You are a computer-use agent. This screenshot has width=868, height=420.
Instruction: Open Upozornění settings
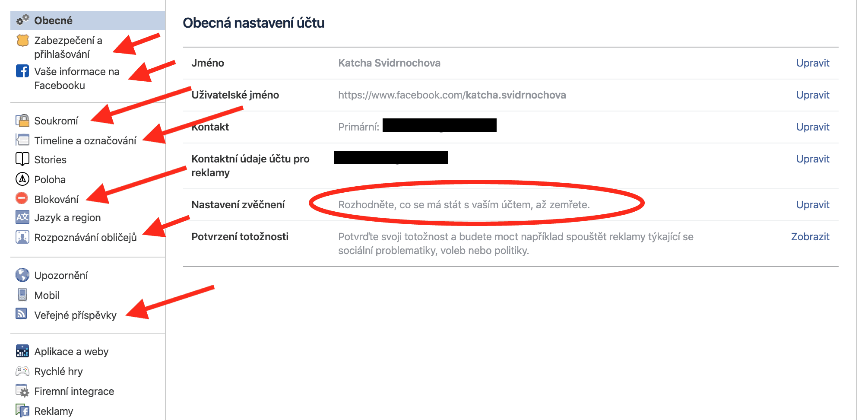pos(61,275)
